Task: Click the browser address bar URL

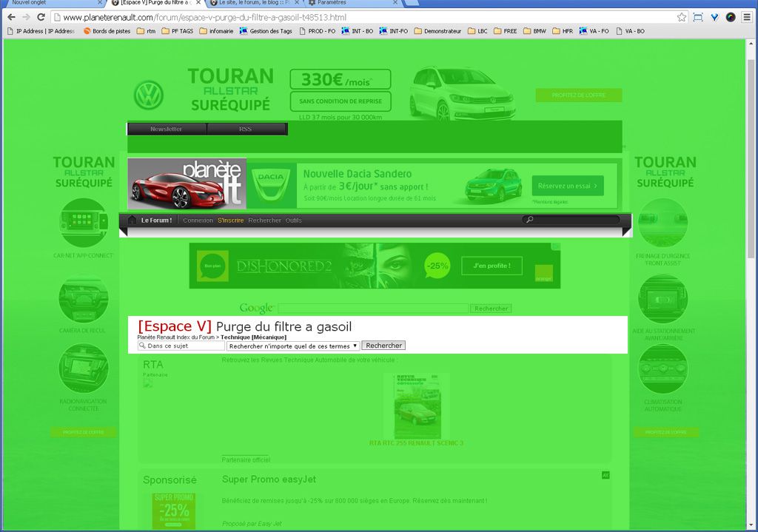Action: point(205,18)
